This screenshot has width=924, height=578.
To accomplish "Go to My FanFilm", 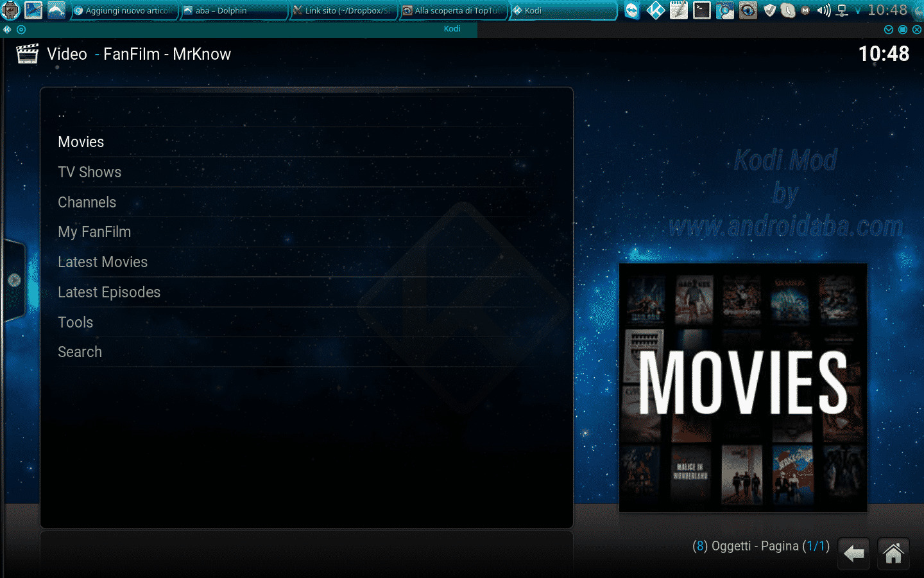I will [307, 232].
